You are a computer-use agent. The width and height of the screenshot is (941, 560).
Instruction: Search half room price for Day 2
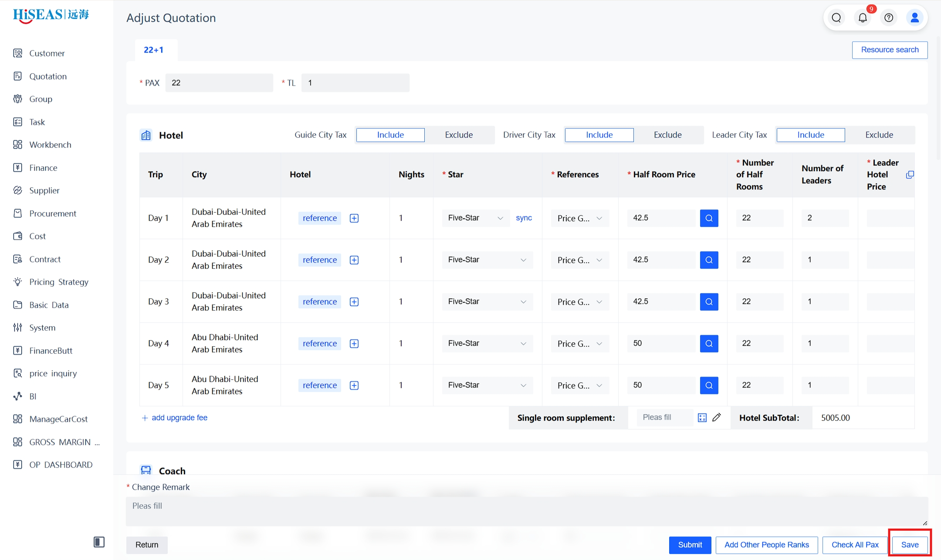(x=709, y=260)
